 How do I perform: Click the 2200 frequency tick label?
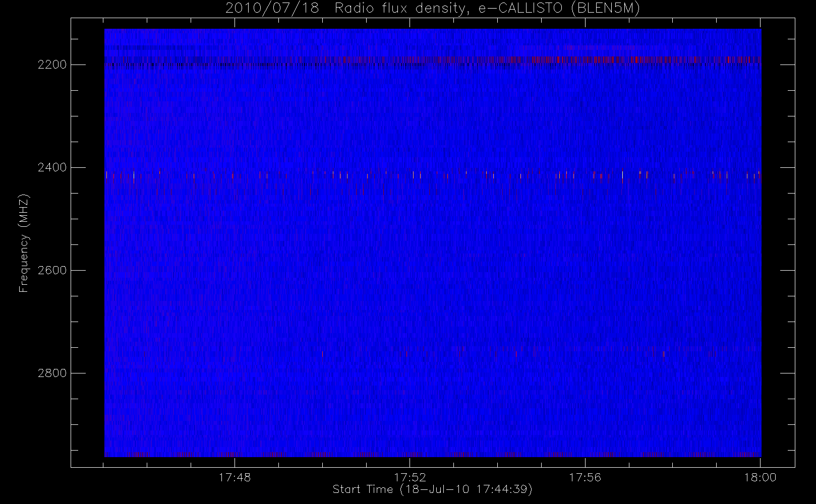click(x=52, y=65)
